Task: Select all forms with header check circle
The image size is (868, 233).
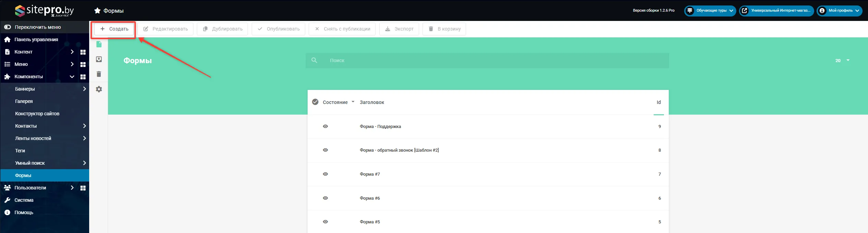Action: coord(315,102)
